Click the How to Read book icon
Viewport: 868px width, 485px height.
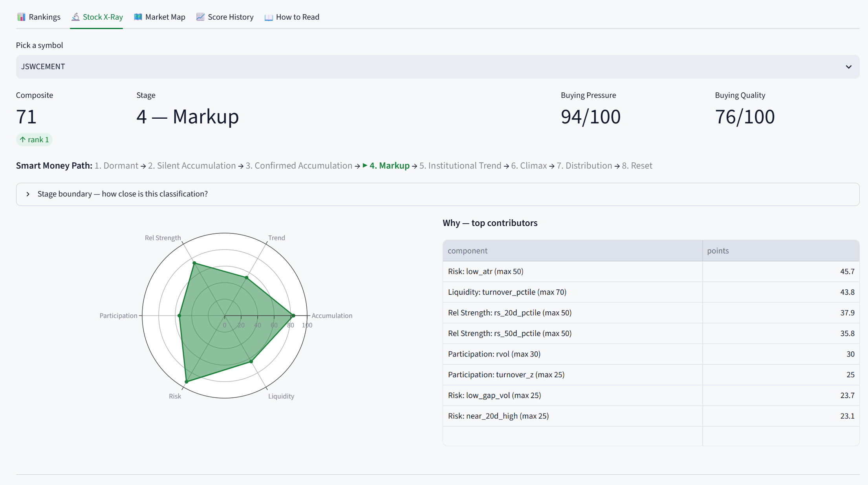[x=269, y=17]
